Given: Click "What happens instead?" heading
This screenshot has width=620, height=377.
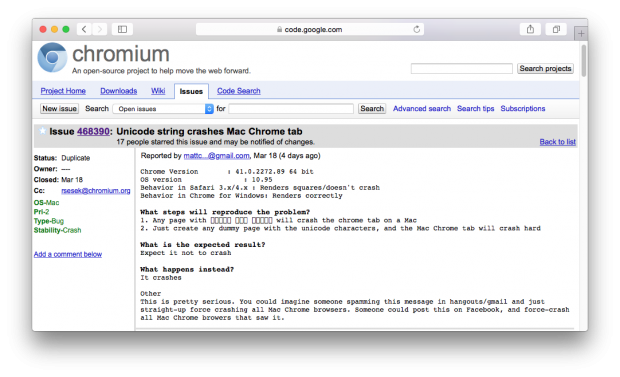Looking at the screenshot, I should pos(187,269).
